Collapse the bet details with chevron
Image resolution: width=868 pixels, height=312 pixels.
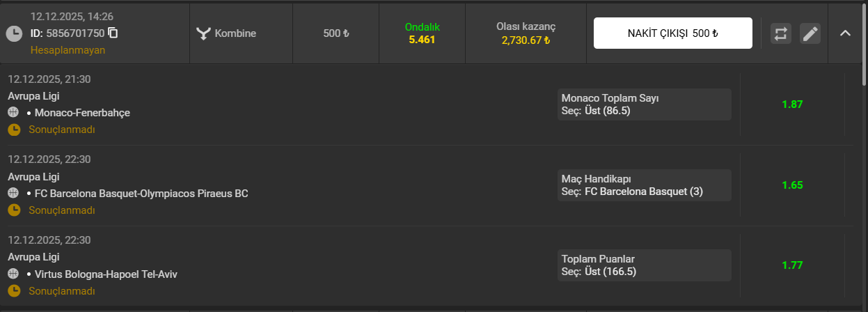[x=845, y=33]
